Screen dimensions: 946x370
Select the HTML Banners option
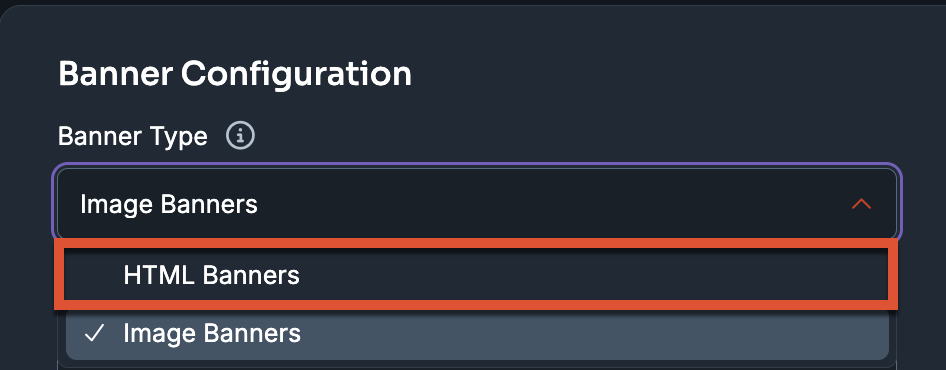[477, 275]
